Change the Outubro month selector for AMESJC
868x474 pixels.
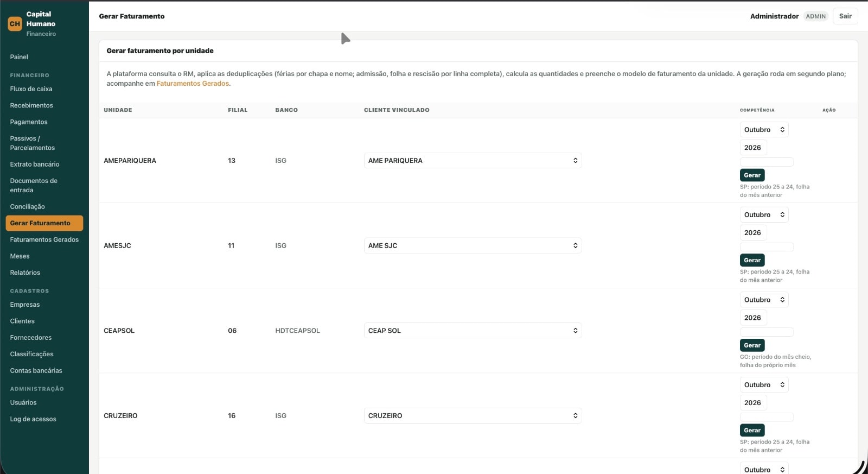pos(764,215)
